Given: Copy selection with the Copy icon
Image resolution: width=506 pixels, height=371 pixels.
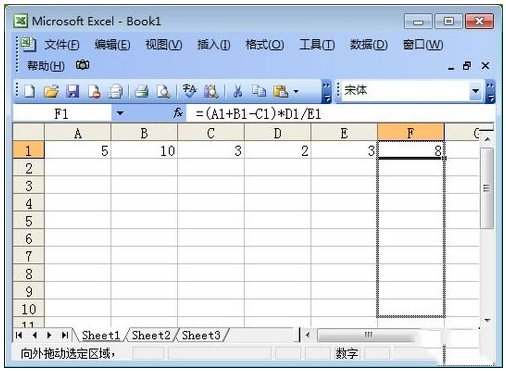Looking at the screenshot, I should point(259,91).
